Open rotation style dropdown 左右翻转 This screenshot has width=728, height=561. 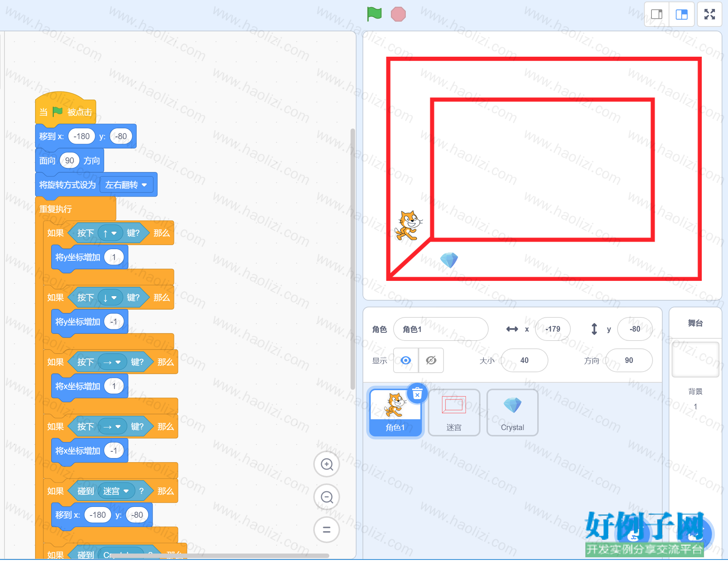tap(127, 185)
